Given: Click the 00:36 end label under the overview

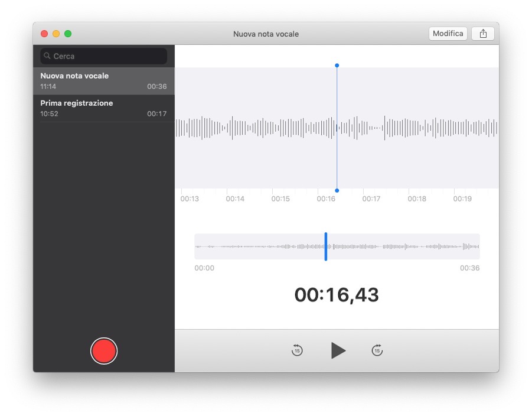Looking at the screenshot, I should coord(470,268).
